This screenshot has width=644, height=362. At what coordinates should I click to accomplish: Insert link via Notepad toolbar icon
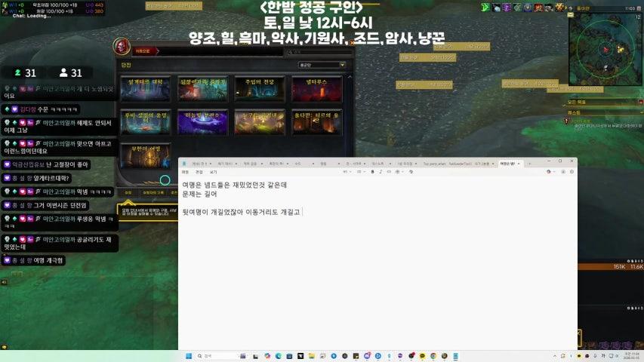[389, 172]
